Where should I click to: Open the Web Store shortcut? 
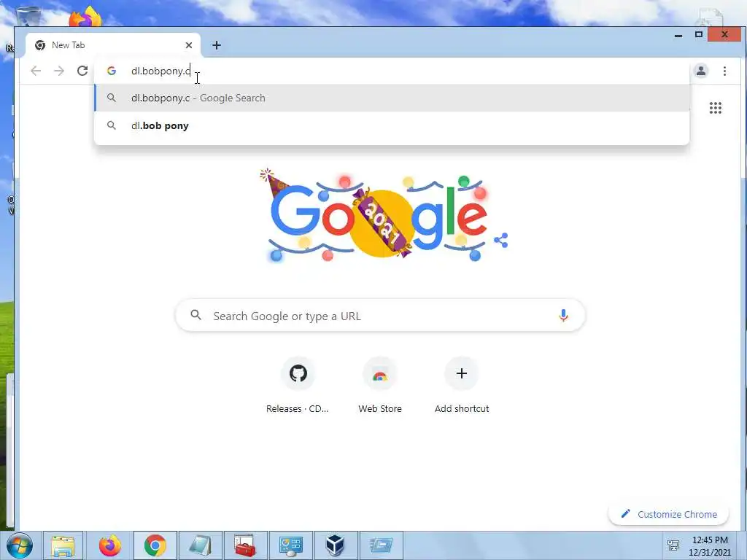pos(379,373)
